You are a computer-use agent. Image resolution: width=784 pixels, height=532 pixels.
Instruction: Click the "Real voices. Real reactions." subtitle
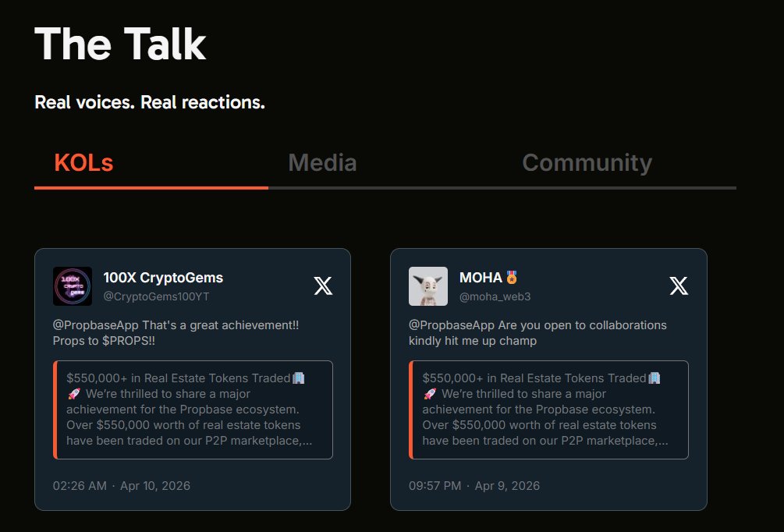(150, 102)
